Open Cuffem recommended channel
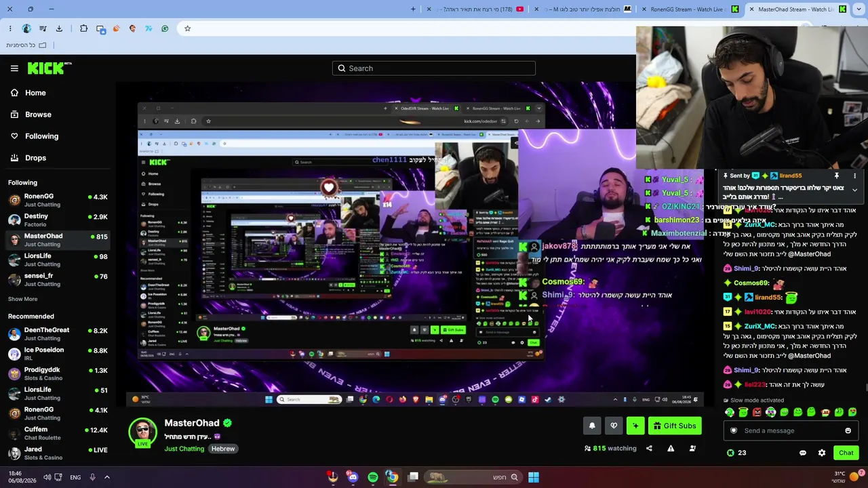The image size is (868, 488). [58, 433]
